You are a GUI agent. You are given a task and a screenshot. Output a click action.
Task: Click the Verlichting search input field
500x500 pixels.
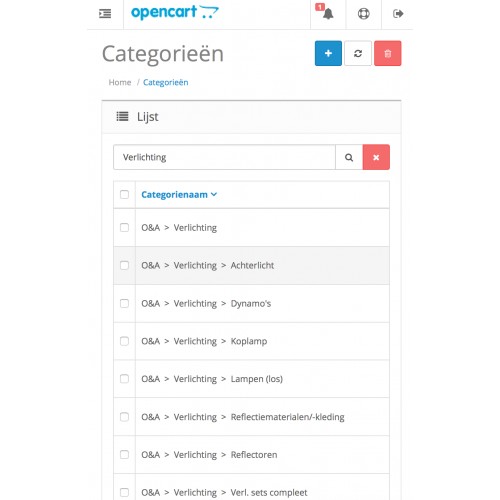click(224, 157)
